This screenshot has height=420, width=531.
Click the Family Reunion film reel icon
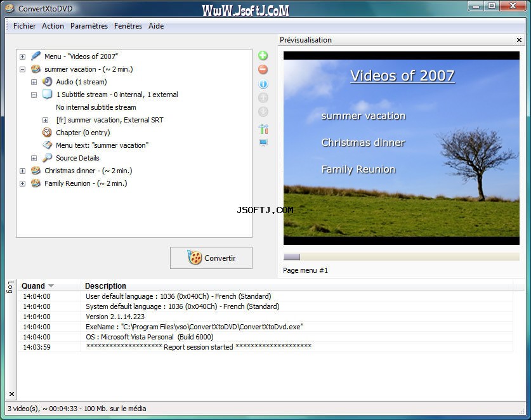point(36,183)
